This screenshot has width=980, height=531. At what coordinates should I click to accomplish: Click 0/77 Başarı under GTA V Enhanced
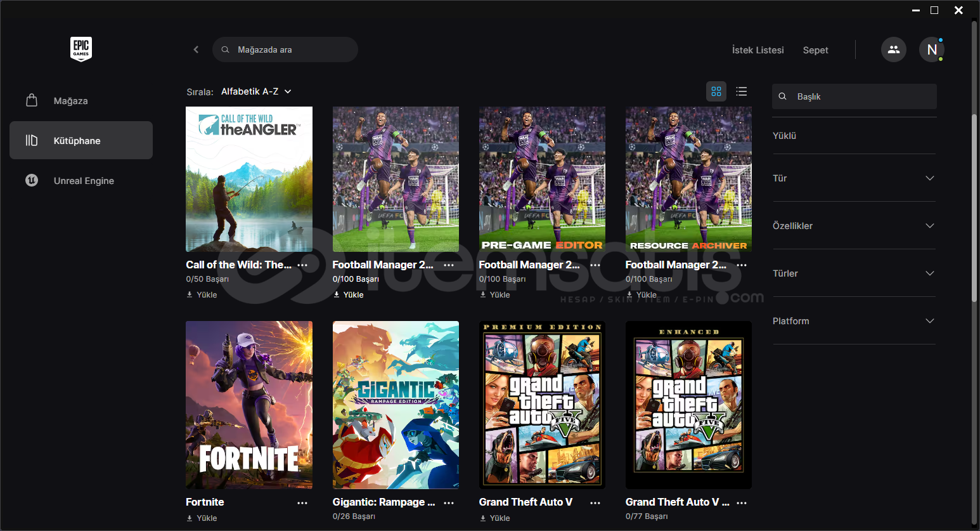click(647, 516)
